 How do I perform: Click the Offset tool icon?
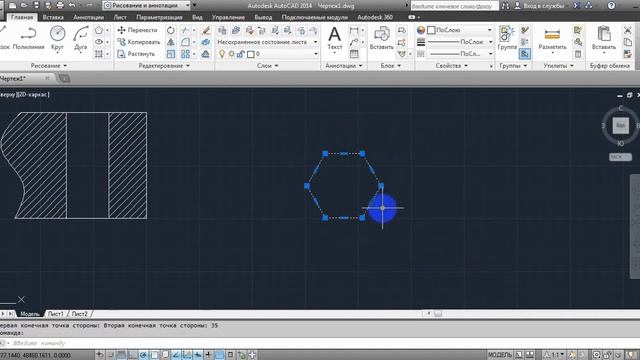click(x=206, y=54)
